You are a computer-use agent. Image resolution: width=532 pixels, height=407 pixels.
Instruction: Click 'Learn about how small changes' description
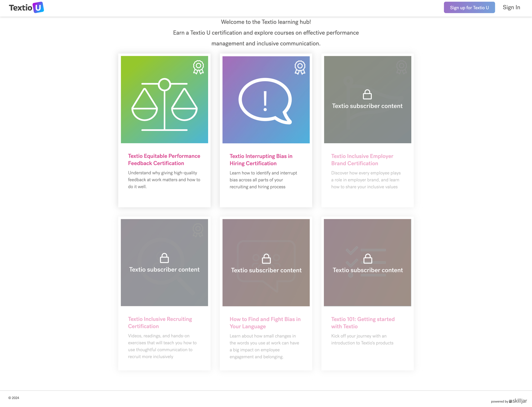click(x=264, y=346)
